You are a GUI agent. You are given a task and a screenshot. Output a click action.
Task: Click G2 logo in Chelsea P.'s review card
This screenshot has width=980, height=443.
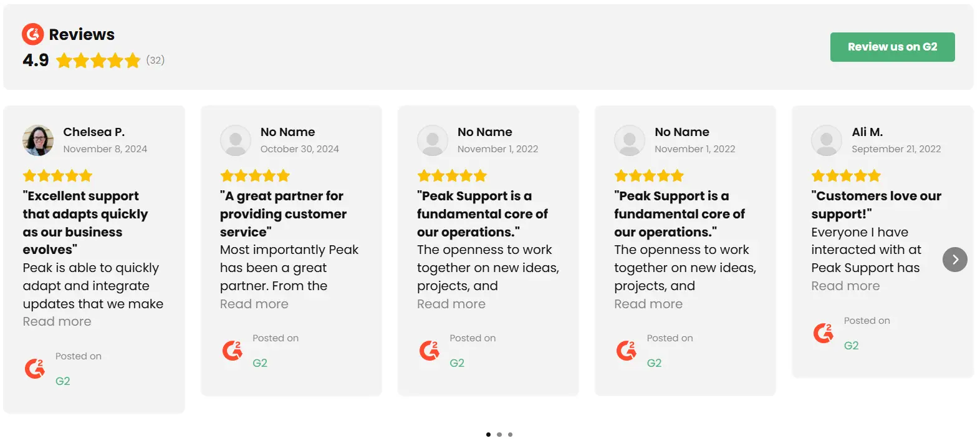click(35, 369)
